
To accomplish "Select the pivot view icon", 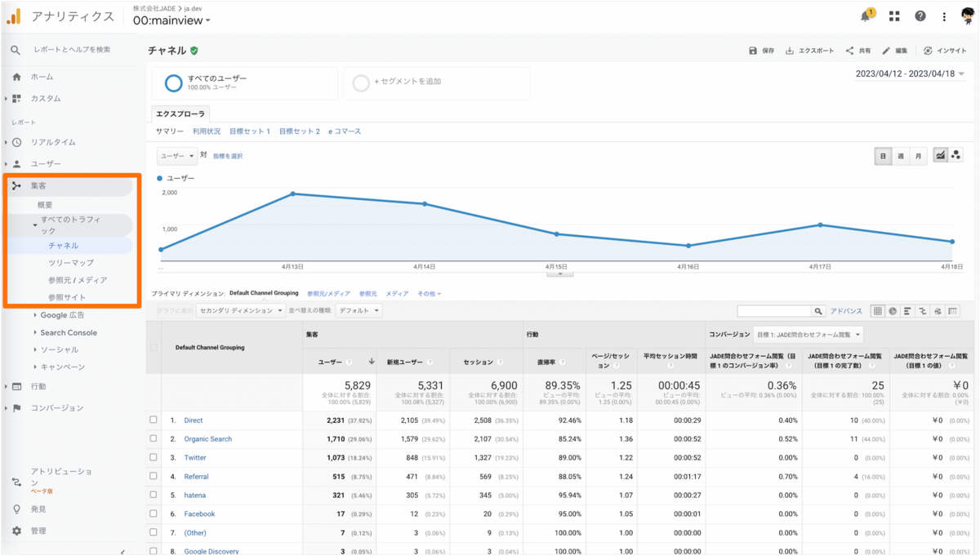I will click(952, 311).
